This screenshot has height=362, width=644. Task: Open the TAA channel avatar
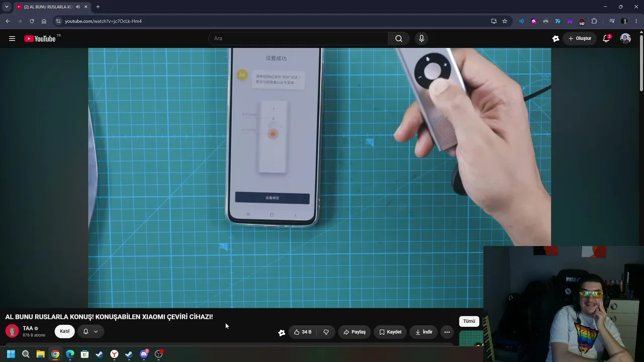[12, 331]
